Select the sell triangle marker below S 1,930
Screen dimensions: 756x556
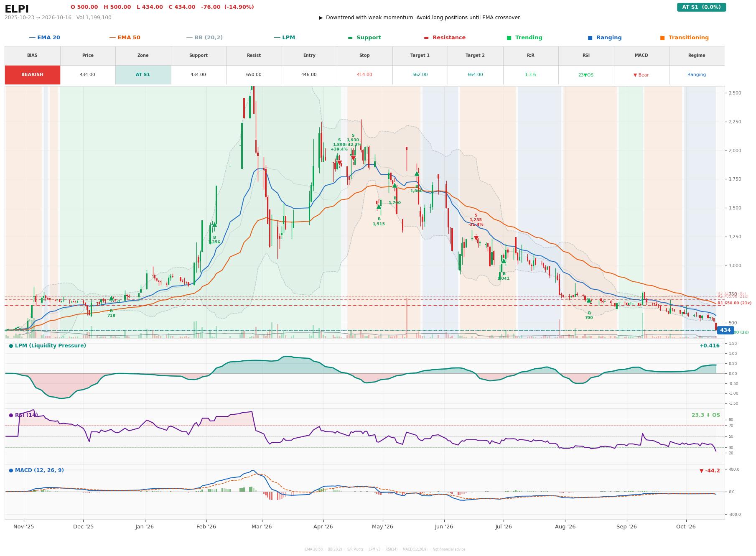point(353,158)
